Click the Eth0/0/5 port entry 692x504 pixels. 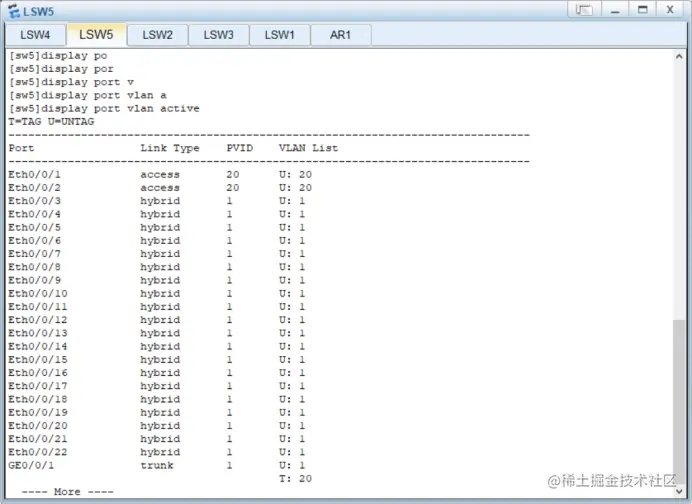coord(34,228)
